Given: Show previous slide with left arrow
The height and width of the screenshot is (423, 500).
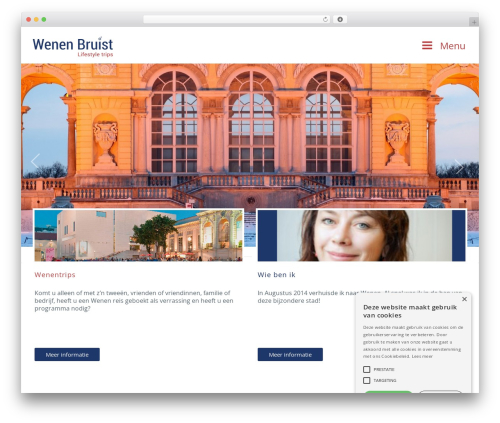Looking at the screenshot, I should click(x=35, y=161).
